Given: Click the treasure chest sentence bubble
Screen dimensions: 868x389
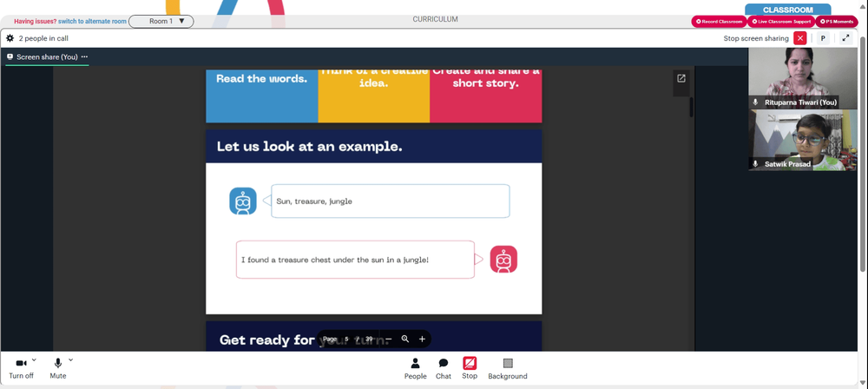Looking at the screenshot, I should (355, 260).
